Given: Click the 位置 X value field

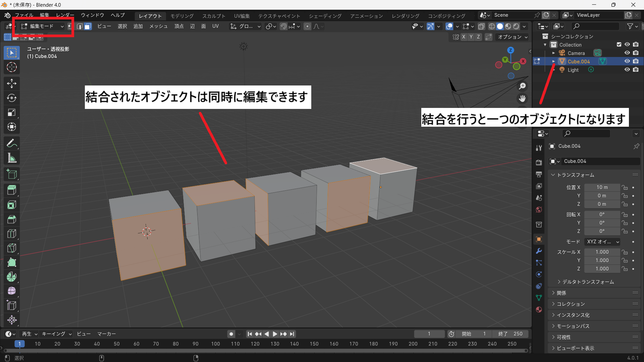Looking at the screenshot, I should (x=602, y=187).
